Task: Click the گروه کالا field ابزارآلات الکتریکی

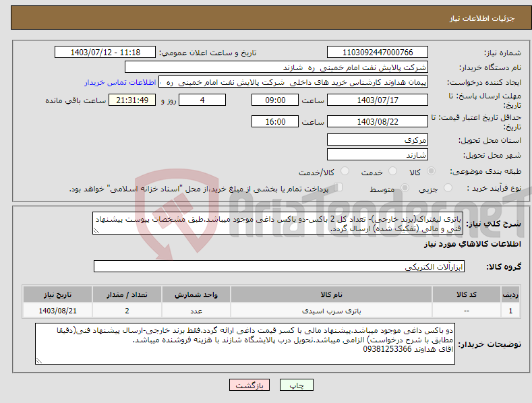Action: [279, 266]
